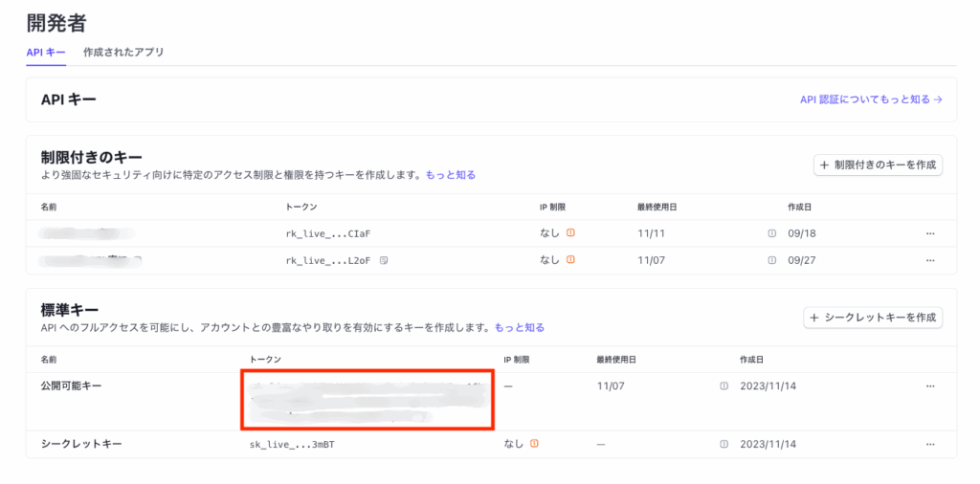Click the redacted 公開可能キー token value
This screenshot has width=980, height=484.
(367, 400)
